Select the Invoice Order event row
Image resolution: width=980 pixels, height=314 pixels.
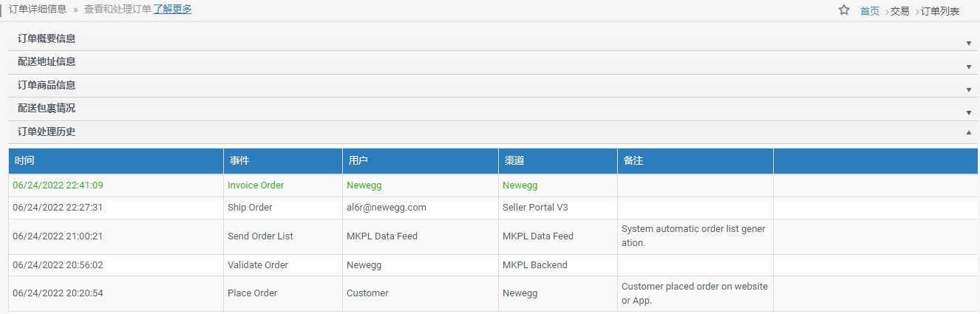(493, 185)
